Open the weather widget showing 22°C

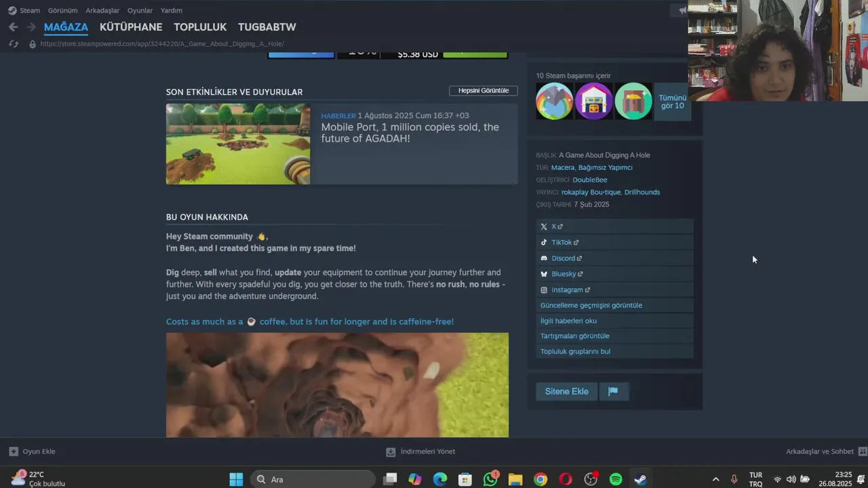click(x=39, y=479)
